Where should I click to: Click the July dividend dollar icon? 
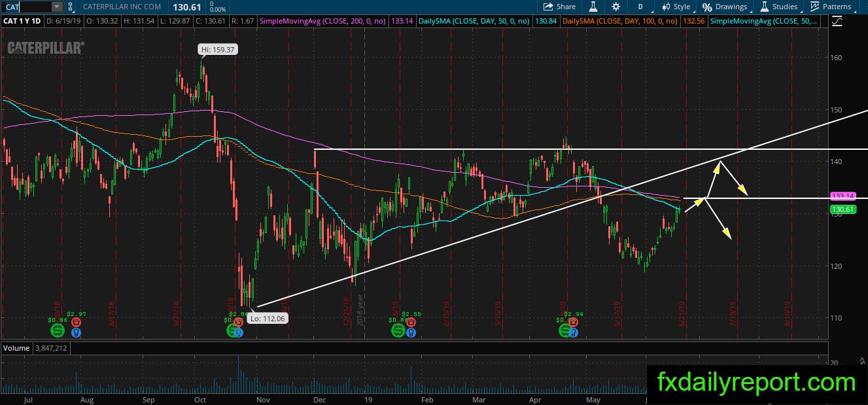pyautogui.click(x=57, y=330)
